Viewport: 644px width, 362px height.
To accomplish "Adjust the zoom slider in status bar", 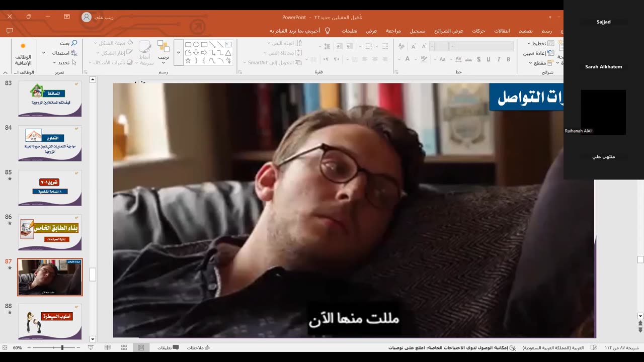I will [x=62, y=347].
